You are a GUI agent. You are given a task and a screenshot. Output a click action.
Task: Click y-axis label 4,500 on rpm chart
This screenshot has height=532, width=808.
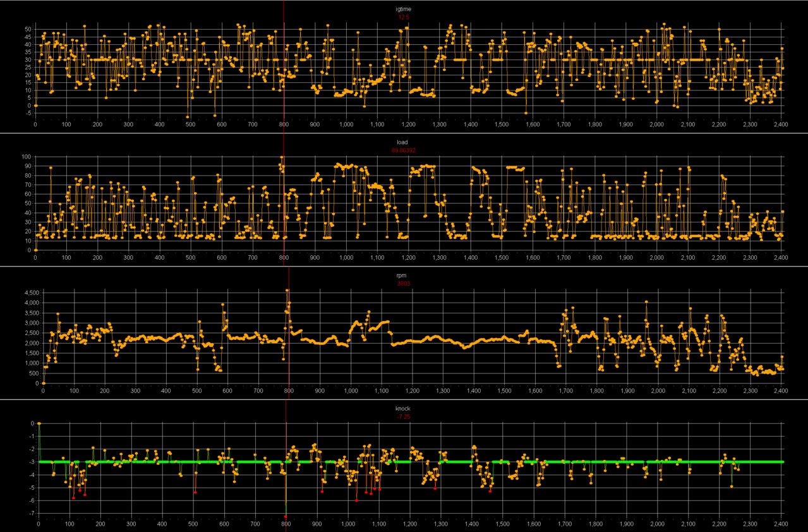[x=32, y=293]
